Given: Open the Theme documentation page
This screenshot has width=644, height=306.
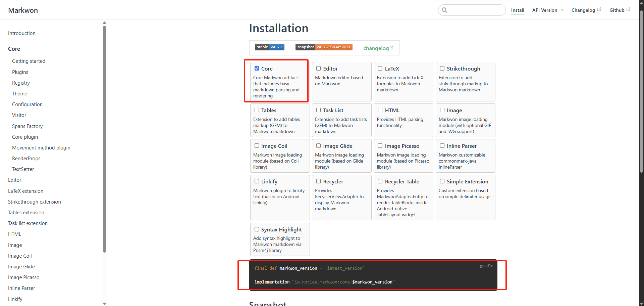Looking at the screenshot, I should pyautogui.click(x=19, y=93).
